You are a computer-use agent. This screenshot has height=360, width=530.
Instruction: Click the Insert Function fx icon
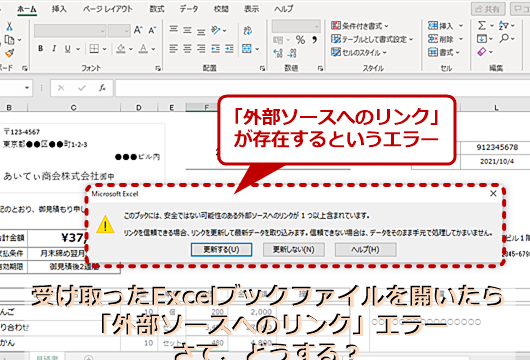(x=102, y=88)
